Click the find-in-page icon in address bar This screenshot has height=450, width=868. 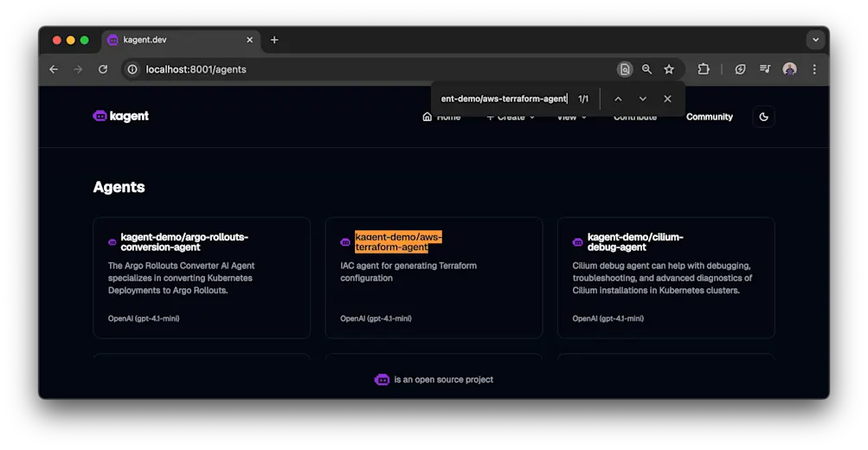click(625, 69)
